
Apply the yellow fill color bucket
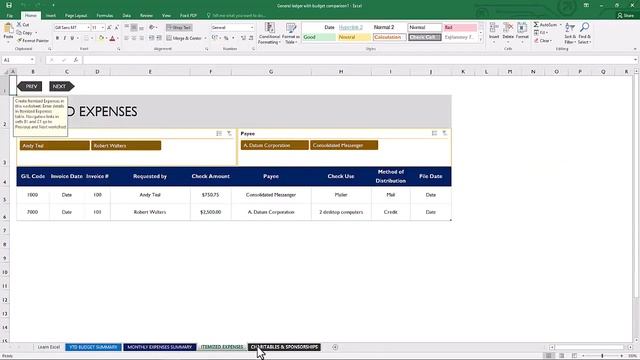coord(101,38)
